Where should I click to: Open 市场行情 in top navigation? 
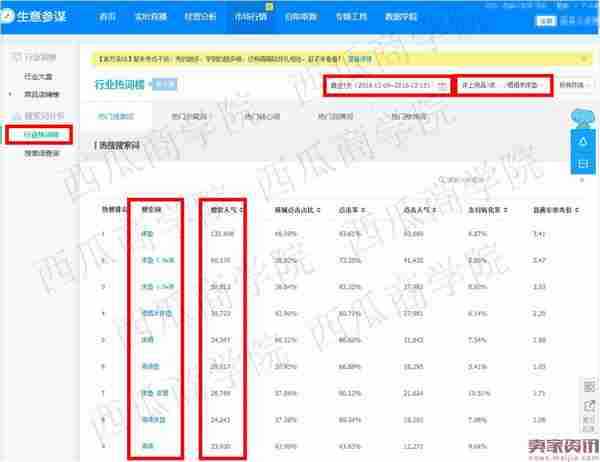tap(250, 17)
